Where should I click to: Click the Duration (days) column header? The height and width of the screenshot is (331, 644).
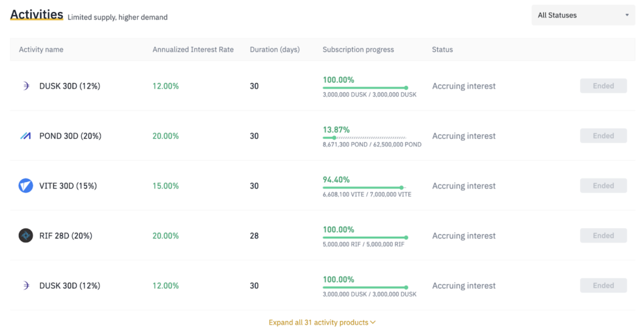pos(275,50)
